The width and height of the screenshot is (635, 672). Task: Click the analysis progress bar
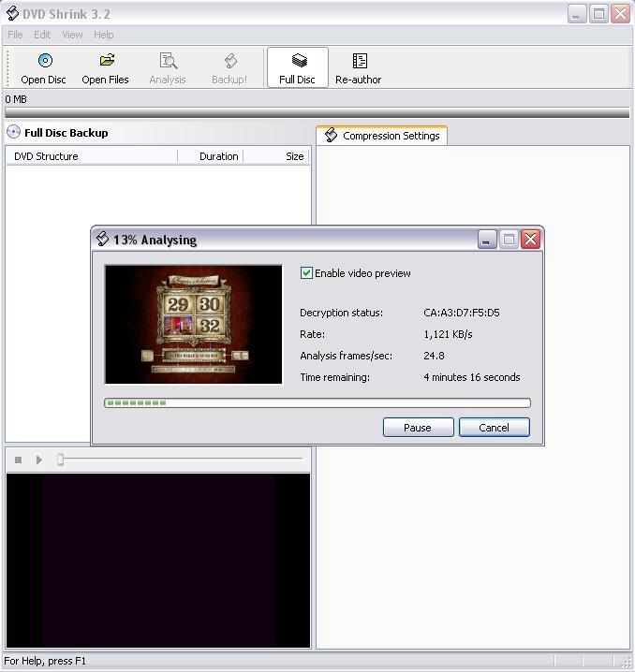click(317, 402)
